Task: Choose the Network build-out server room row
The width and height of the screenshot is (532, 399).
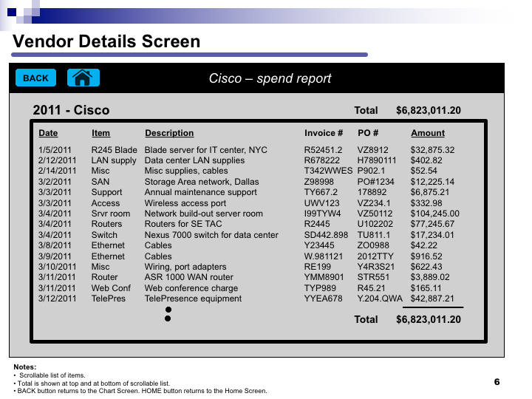Action: (203, 214)
